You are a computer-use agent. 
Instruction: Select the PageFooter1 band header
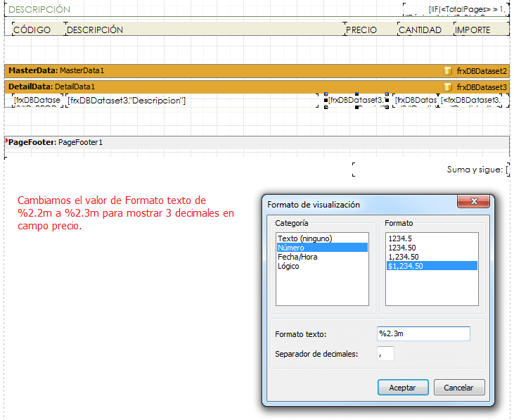click(257, 142)
